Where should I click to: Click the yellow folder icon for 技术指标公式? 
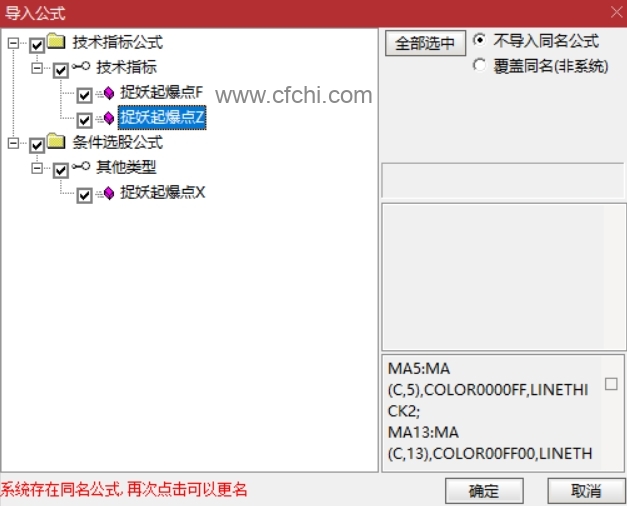tap(56, 41)
